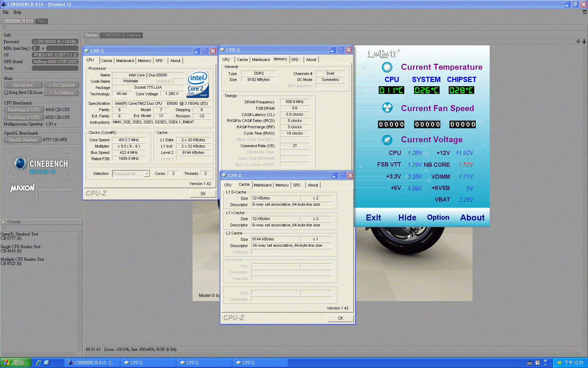Screen dimensions: 588x368
Task: Open the Processor #1 selection dropdown
Action: (x=147, y=174)
